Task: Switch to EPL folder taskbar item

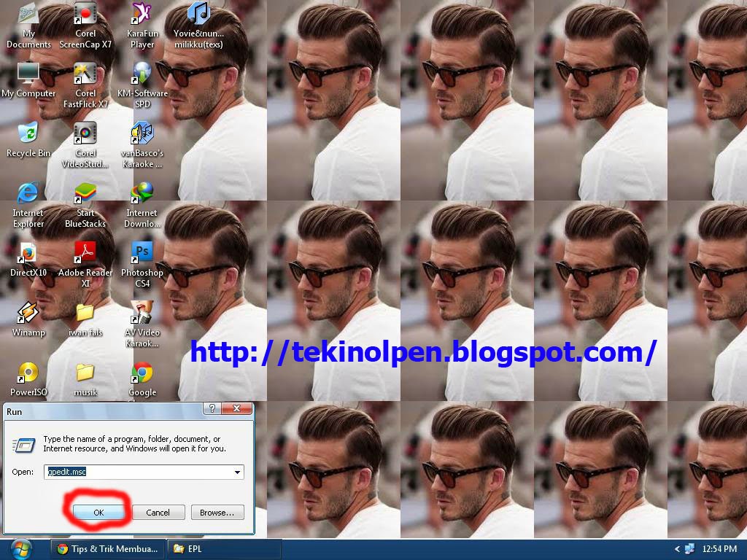Action: [224, 549]
